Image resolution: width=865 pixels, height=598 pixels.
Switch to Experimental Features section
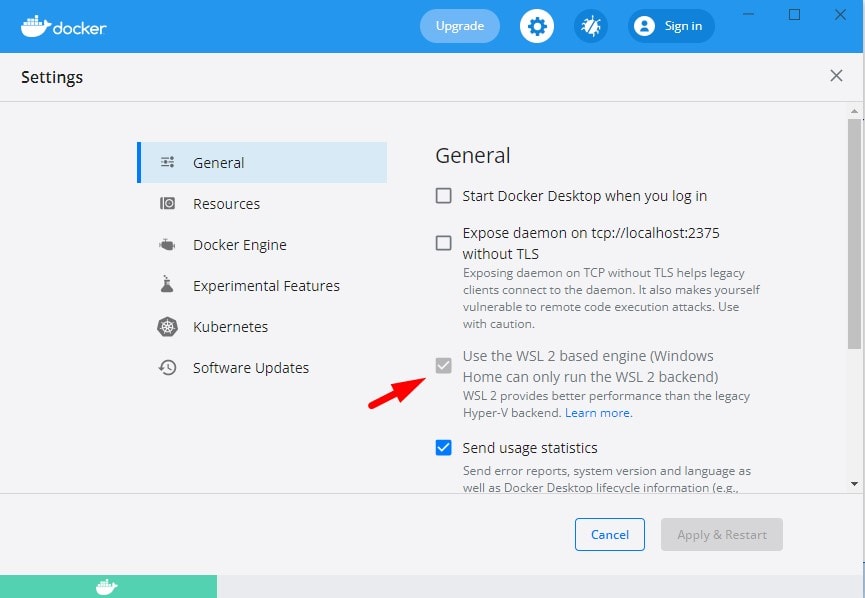point(262,286)
